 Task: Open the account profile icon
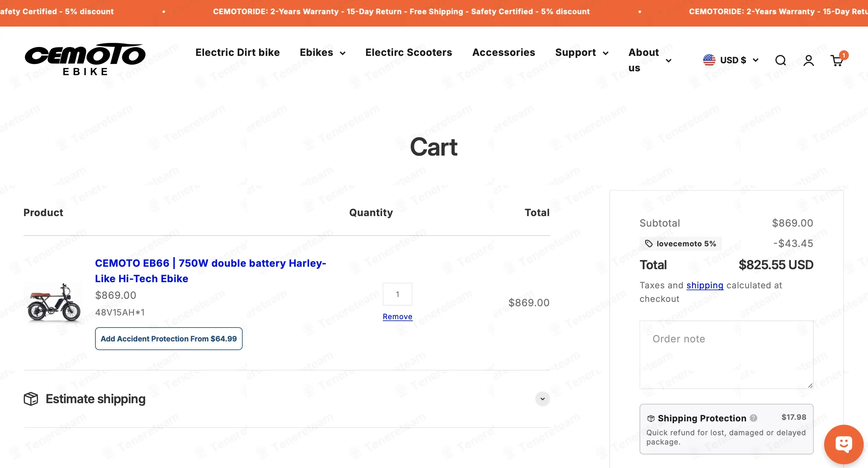pos(808,60)
